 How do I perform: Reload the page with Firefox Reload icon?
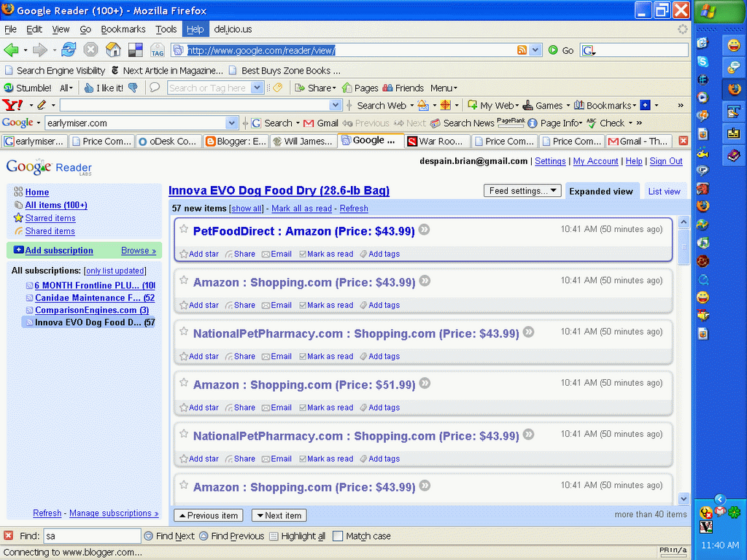point(69,50)
